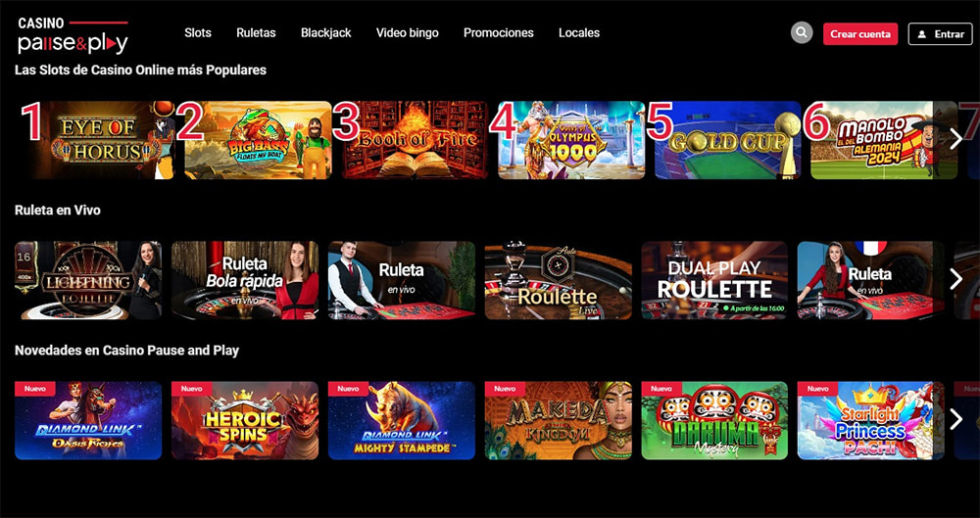Advance the popular slots carousel arrow
Screen dimensions: 980x518
click(x=955, y=139)
